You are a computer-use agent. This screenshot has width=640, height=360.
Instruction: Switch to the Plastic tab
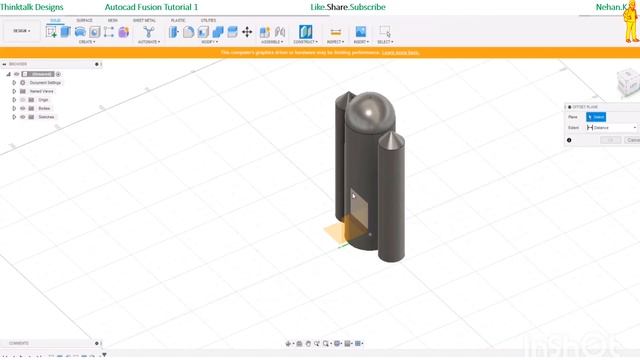[x=178, y=20]
